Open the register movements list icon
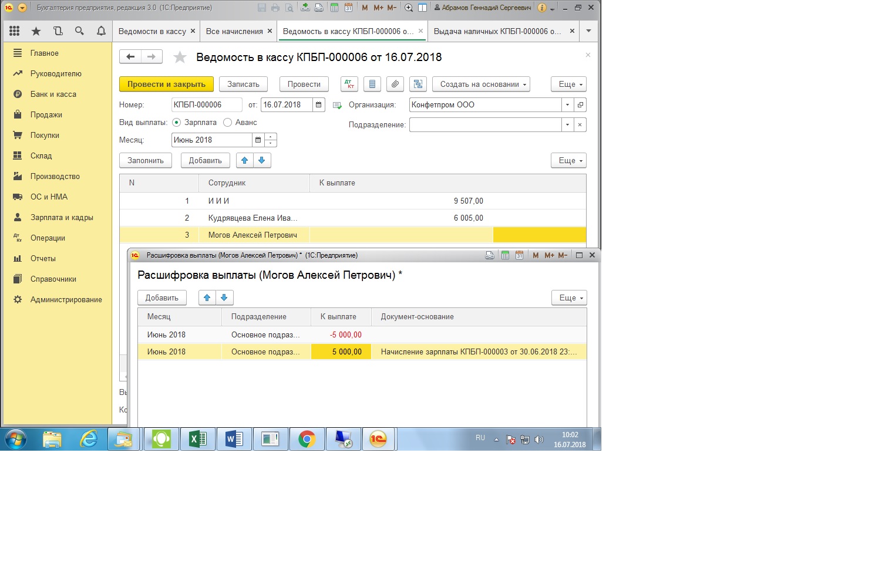 click(x=372, y=84)
